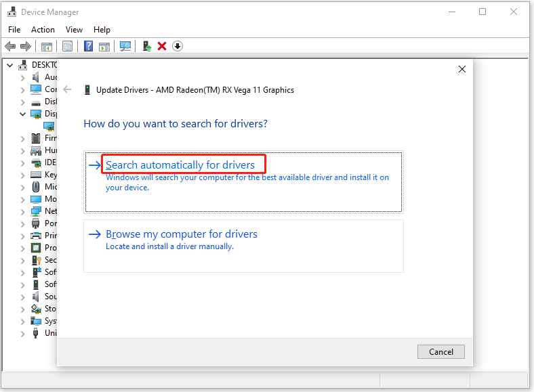Select the DESKTOP computer root icon
This screenshot has height=392, width=534.
point(23,64)
